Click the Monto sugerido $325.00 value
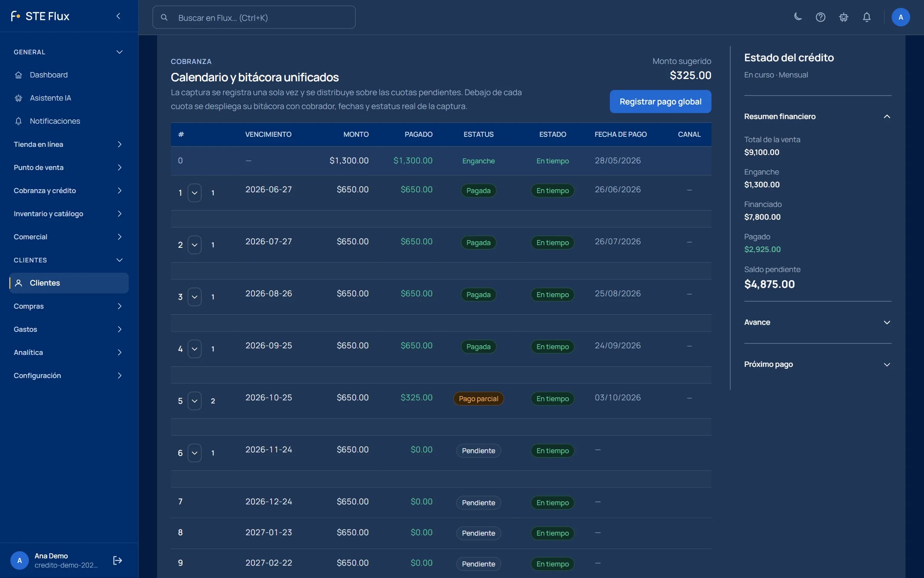The height and width of the screenshot is (578, 924). (x=690, y=75)
